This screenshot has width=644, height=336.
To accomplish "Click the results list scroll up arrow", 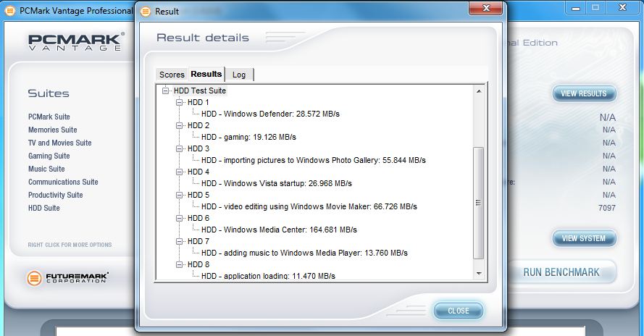I will click(479, 91).
